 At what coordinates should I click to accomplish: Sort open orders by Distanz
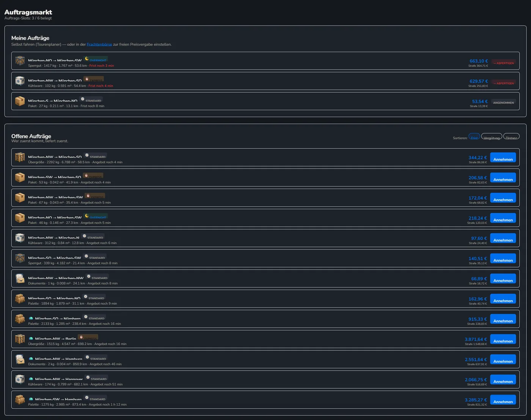coord(511,137)
